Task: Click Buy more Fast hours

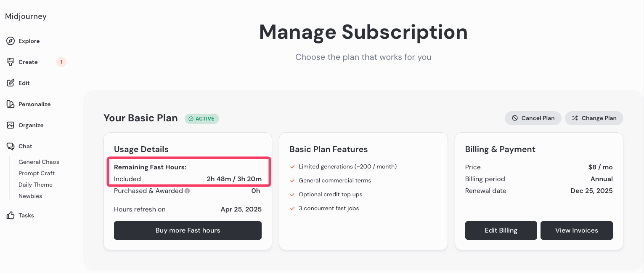Action: [188, 230]
